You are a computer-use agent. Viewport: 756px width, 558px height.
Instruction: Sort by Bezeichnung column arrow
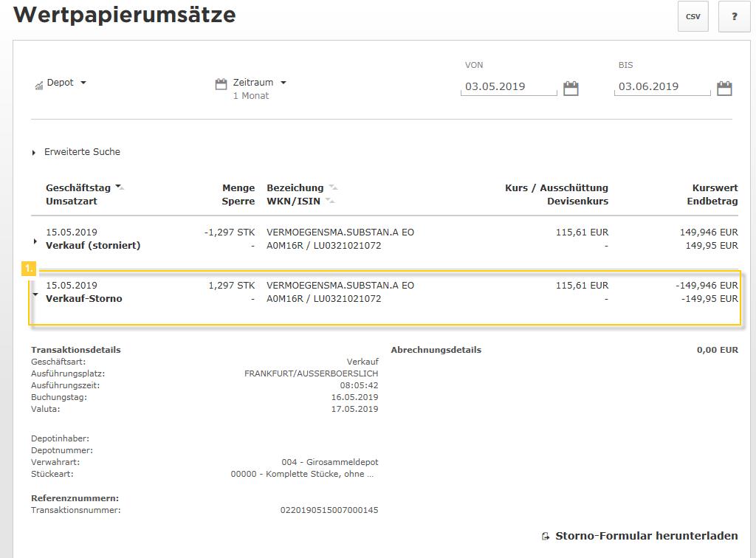(x=333, y=187)
